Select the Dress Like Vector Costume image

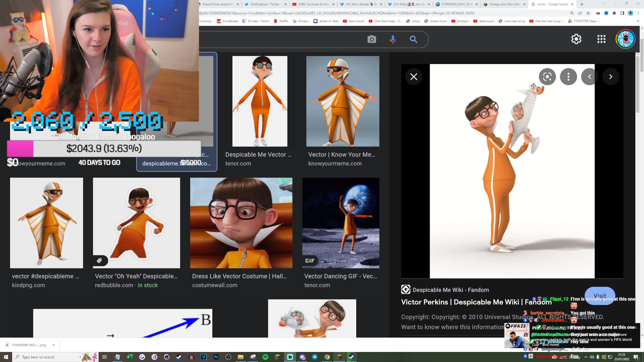(x=241, y=223)
